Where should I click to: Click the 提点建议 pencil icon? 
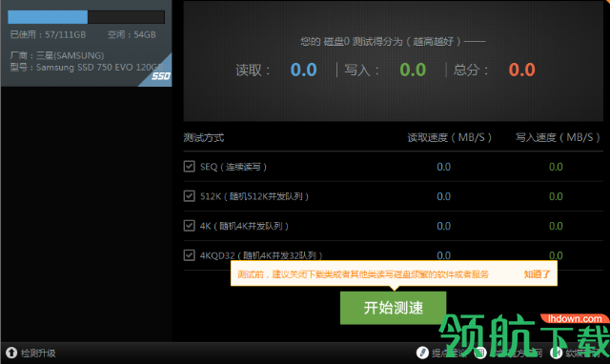point(422,353)
